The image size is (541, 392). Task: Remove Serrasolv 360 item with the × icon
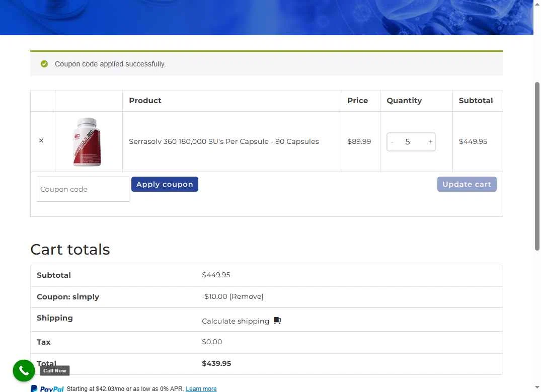pyautogui.click(x=41, y=141)
